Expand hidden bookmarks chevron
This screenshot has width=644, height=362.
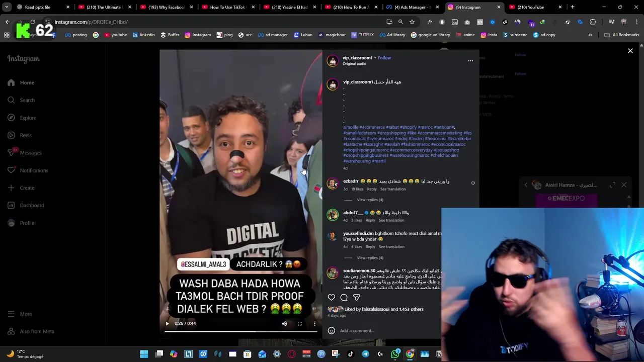click(590, 35)
